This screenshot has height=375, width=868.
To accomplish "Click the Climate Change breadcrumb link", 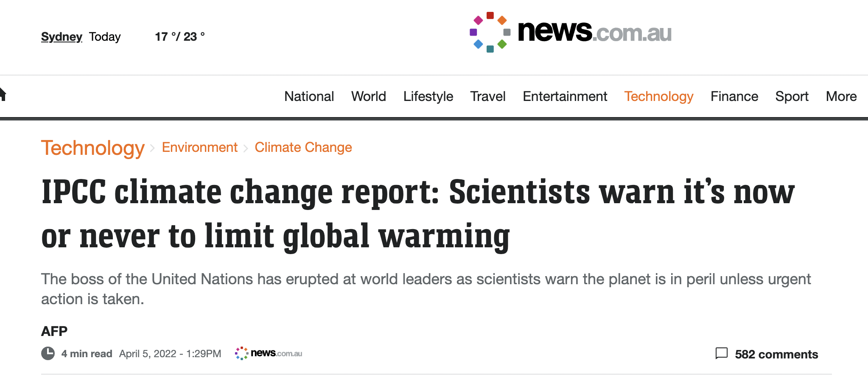I will pyautogui.click(x=303, y=147).
